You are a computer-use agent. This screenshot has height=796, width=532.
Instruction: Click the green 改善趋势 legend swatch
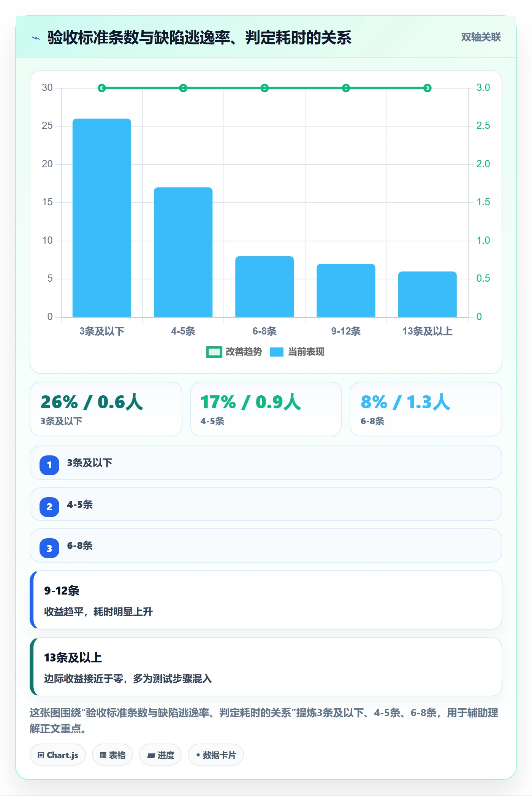coord(214,352)
